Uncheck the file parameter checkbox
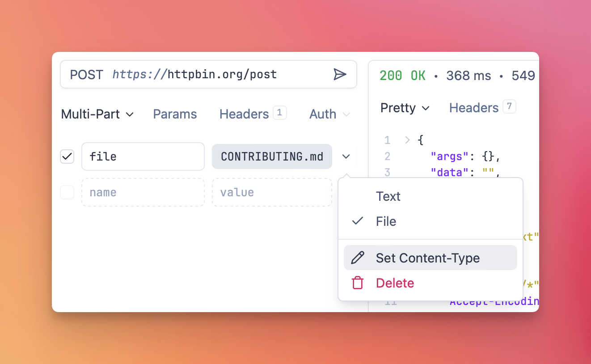The height and width of the screenshot is (364, 591). click(67, 157)
